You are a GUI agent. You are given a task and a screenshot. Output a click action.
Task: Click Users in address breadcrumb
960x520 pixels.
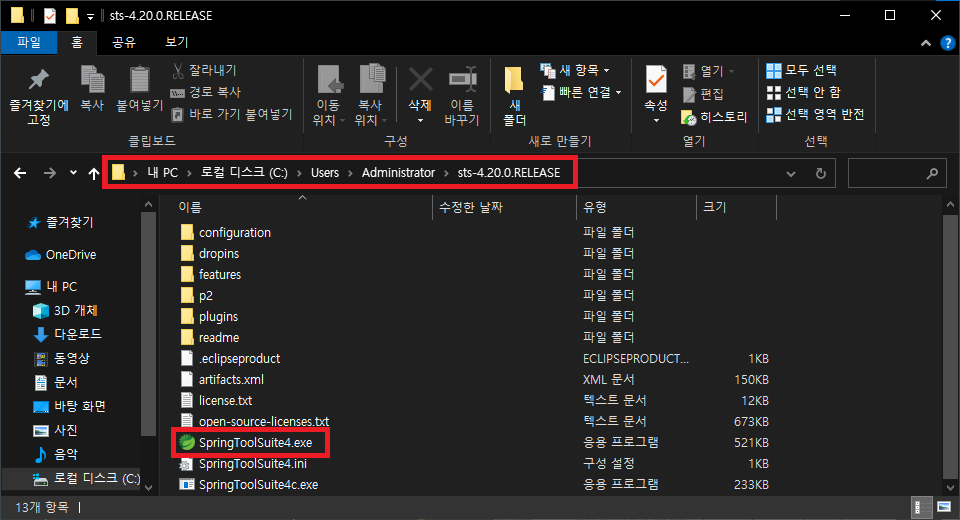click(324, 173)
